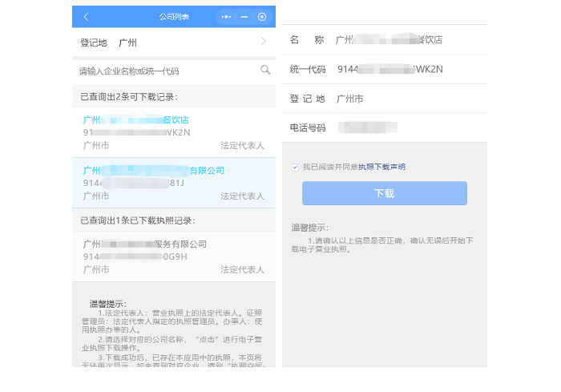Viewport: 561px width, 392px height.
Task: Close mini-program with the circle target icon
Action: (262, 17)
